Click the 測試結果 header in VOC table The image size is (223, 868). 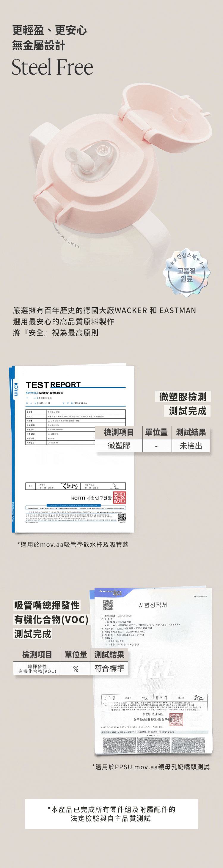pos(109,655)
